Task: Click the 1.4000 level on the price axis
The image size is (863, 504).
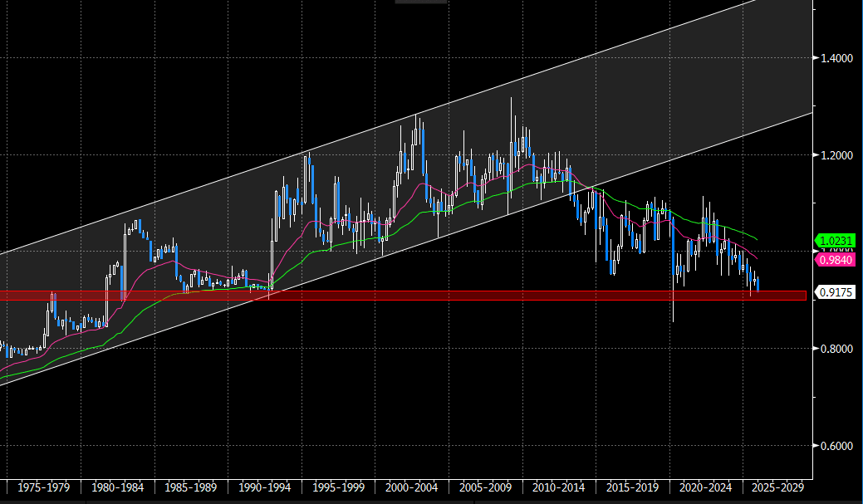Action: pos(835,58)
